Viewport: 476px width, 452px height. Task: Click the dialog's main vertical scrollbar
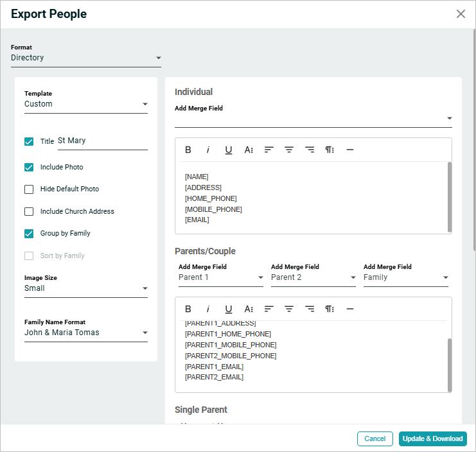click(474, 139)
